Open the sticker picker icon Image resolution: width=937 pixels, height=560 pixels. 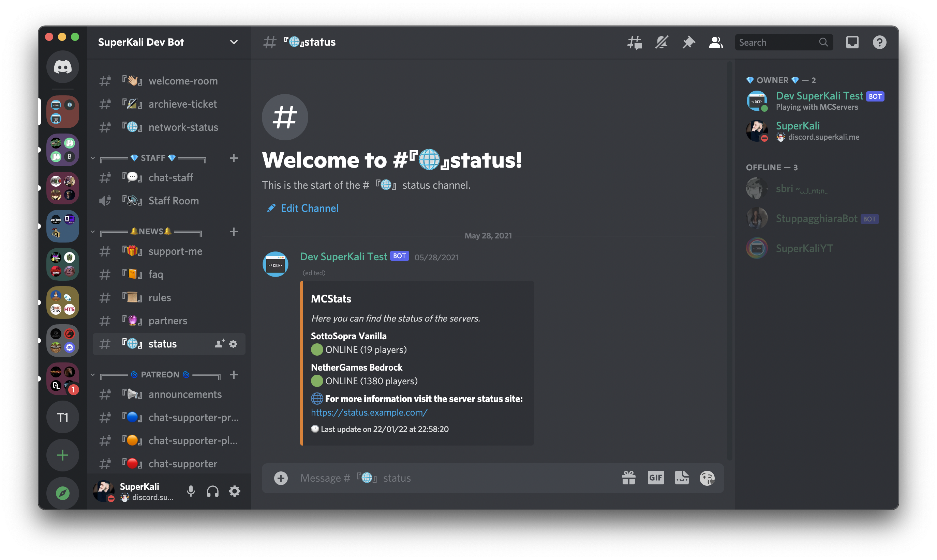pyautogui.click(x=682, y=478)
